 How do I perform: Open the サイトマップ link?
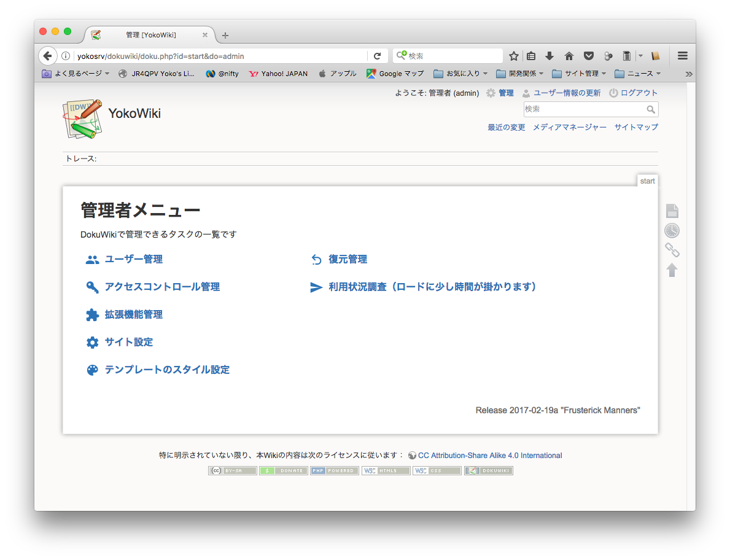[636, 127]
